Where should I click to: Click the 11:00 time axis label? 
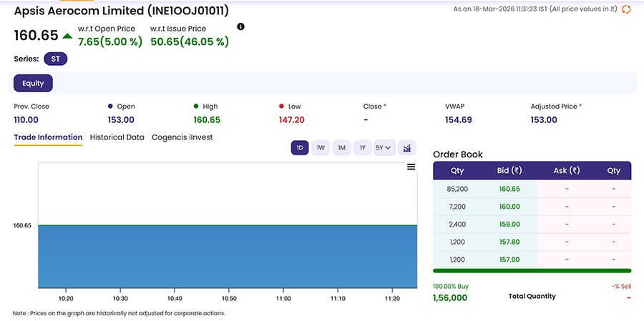tap(283, 298)
